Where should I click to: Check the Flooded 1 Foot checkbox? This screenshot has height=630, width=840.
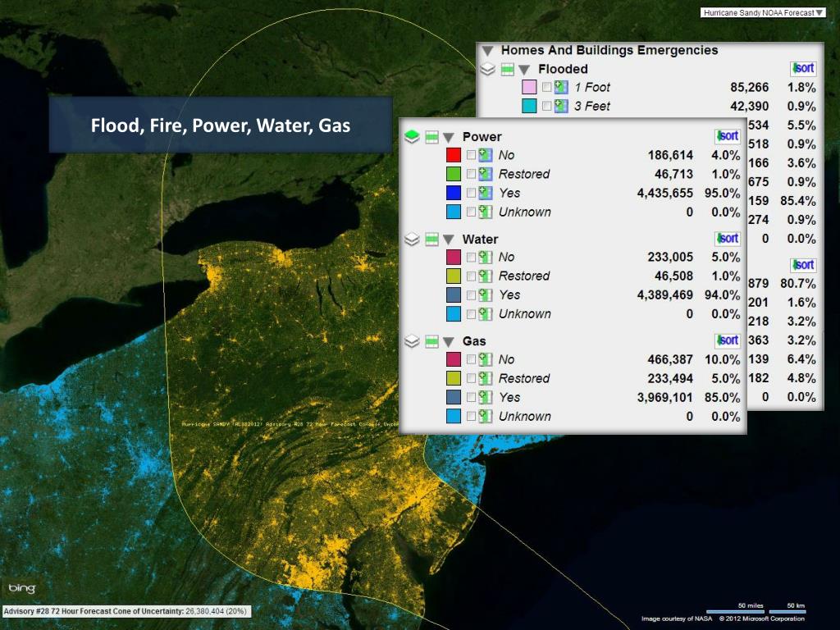[546, 87]
